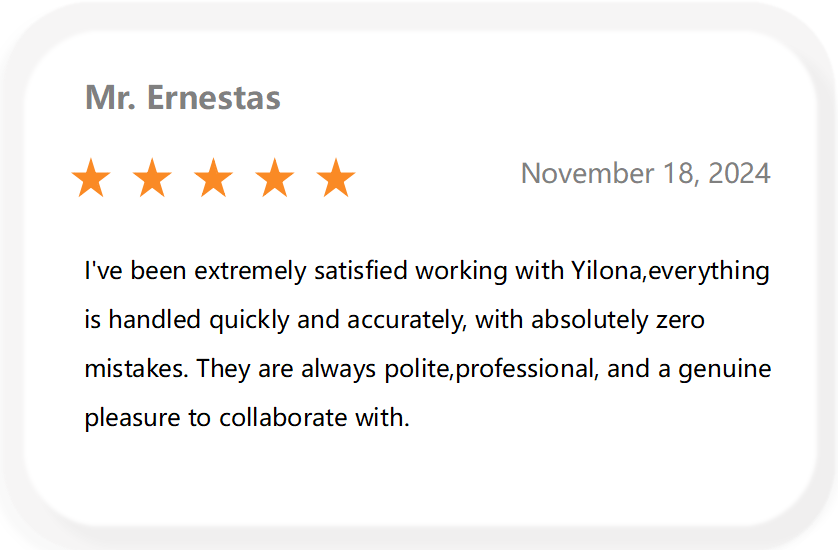The height and width of the screenshot is (550, 838).
Task: Click the word "November" in the date
Action: point(587,174)
